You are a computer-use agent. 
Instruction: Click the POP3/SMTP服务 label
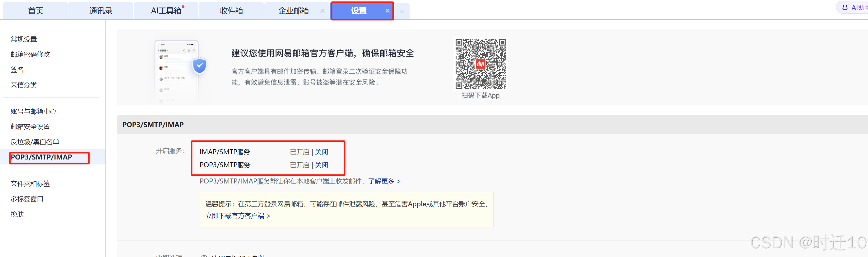(x=225, y=165)
